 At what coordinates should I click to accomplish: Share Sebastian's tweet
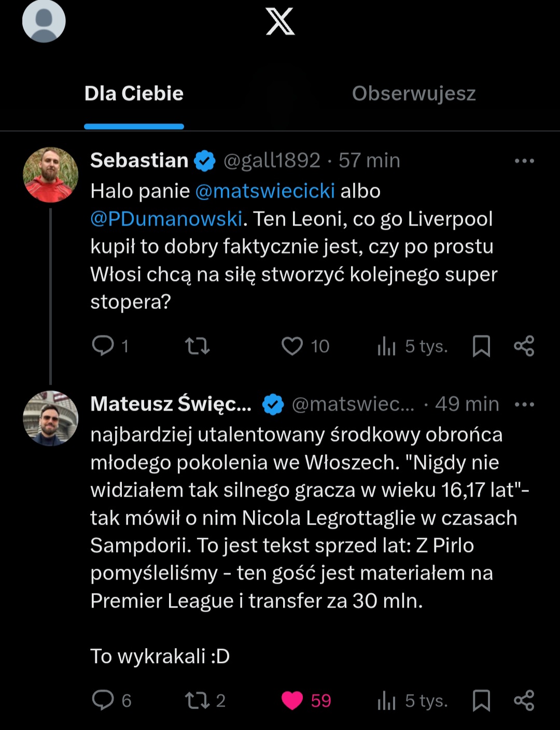524,346
